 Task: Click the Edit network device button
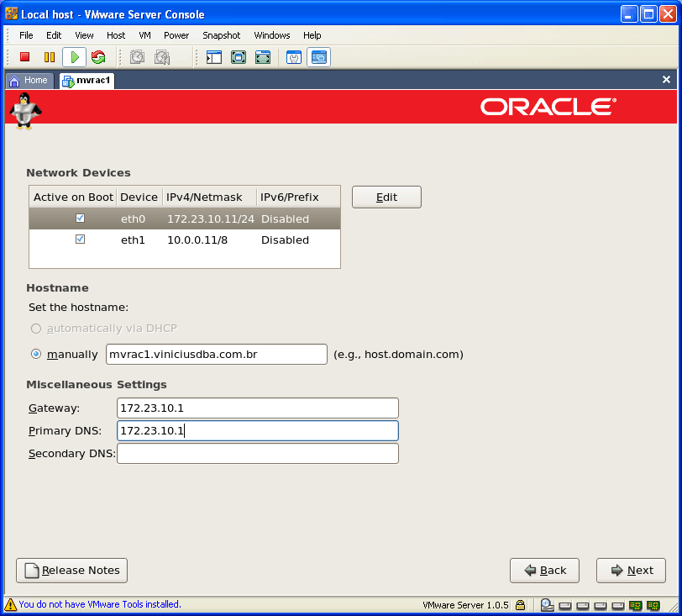point(386,197)
